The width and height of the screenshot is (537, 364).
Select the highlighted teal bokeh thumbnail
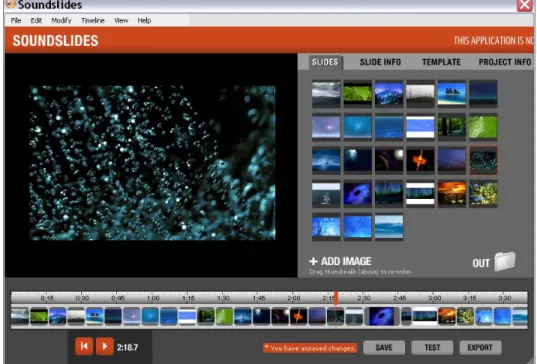pos(483,160)
